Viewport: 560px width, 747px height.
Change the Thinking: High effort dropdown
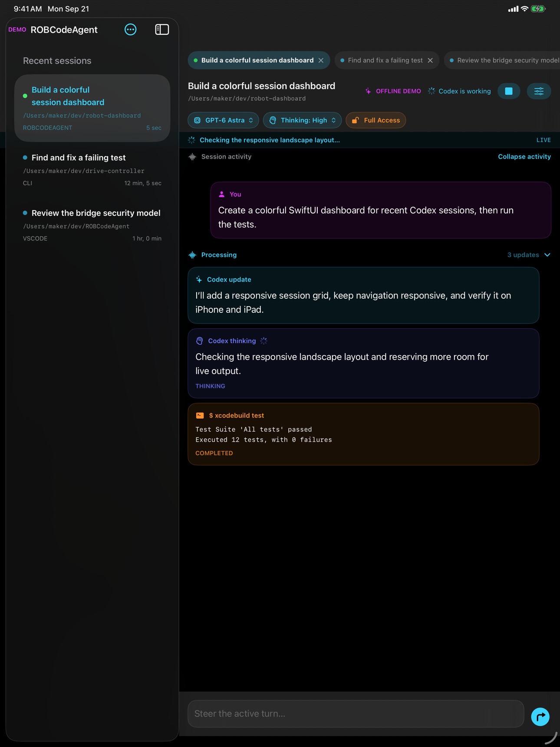tap(302, 120)
